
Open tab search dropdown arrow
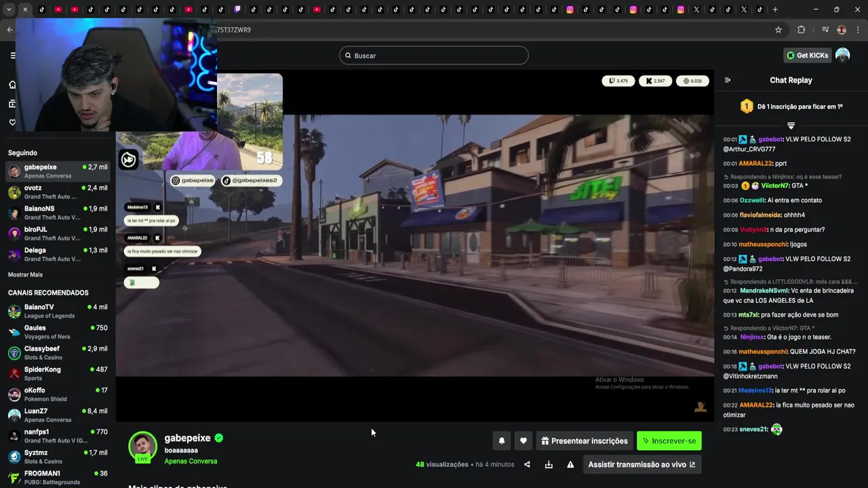(x=9, y=9)
